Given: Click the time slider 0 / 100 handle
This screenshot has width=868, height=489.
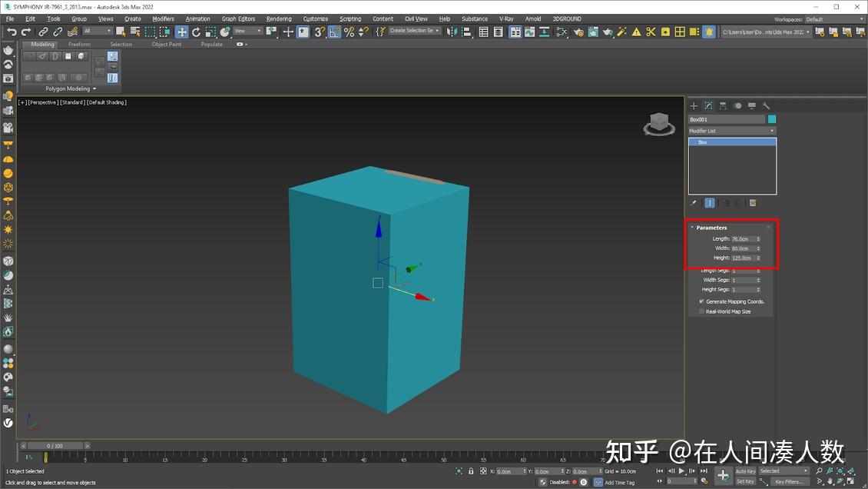Looking at the screenshot, I should [x=55, y=446].
